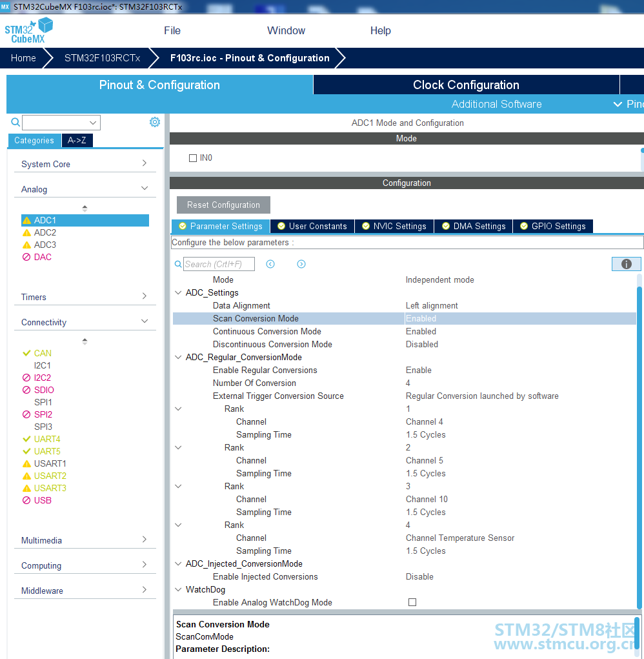Viewport: 644px width, 659px height.
Task: Open the Window menu
Action: pyautogui.click(x=286, y=31)
